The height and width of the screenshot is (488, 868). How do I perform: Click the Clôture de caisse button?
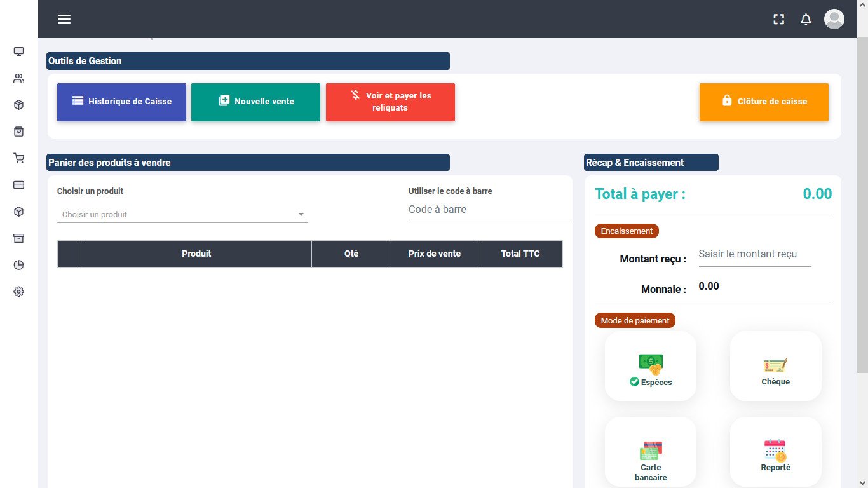(763, 102)
